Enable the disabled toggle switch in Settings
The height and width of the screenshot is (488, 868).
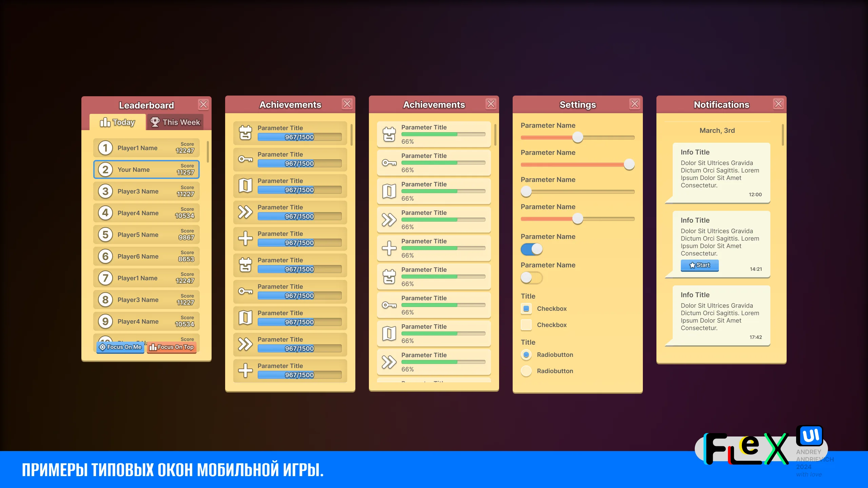(532, 278)
